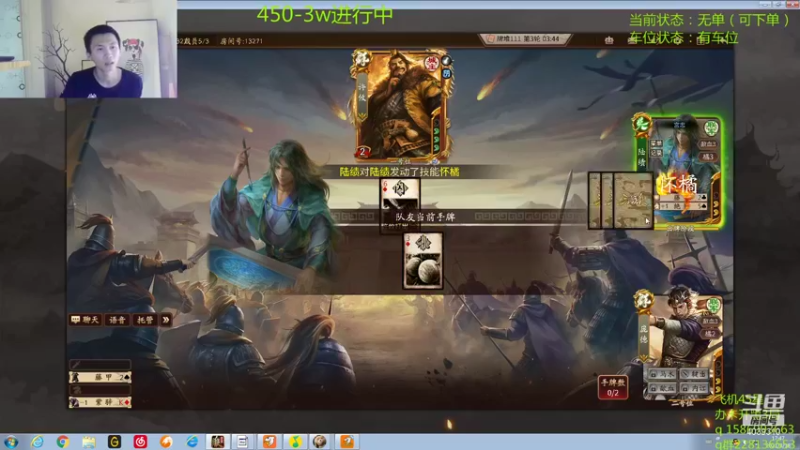Screen dimensions: 800x450
Task: Click the room number 房间号:13271 text
Action: point(241,41)
